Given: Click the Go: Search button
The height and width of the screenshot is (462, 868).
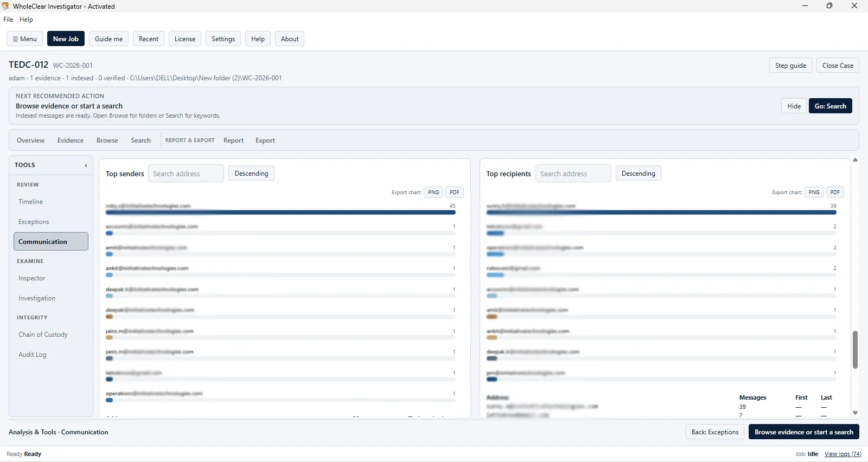Looking at the screenshot, I should pos(830,106).
